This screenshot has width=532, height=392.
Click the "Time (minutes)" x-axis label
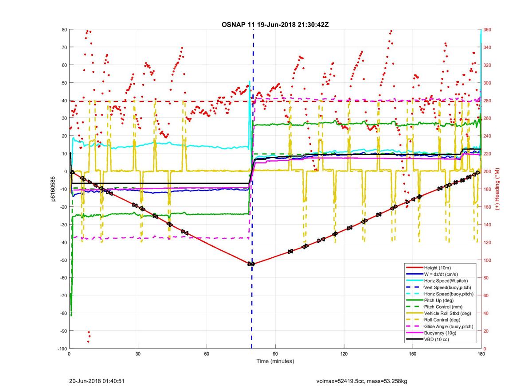[x=275, y=361]
